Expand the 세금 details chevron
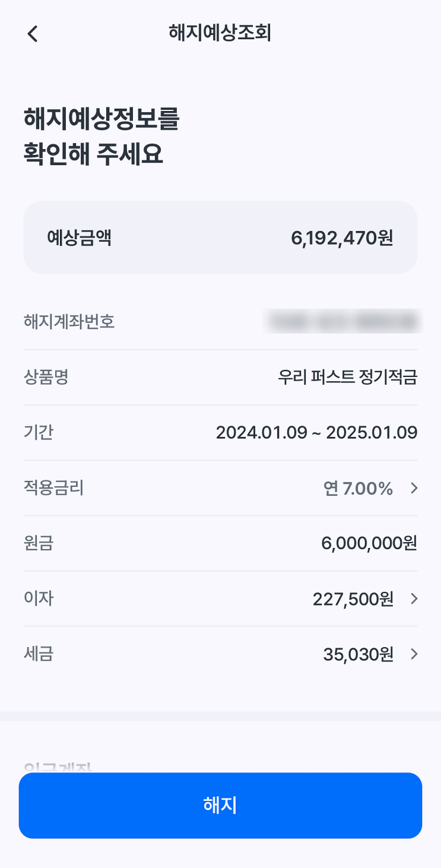The height and width of the screenshot is (868, 441). [x=414, y=654]
